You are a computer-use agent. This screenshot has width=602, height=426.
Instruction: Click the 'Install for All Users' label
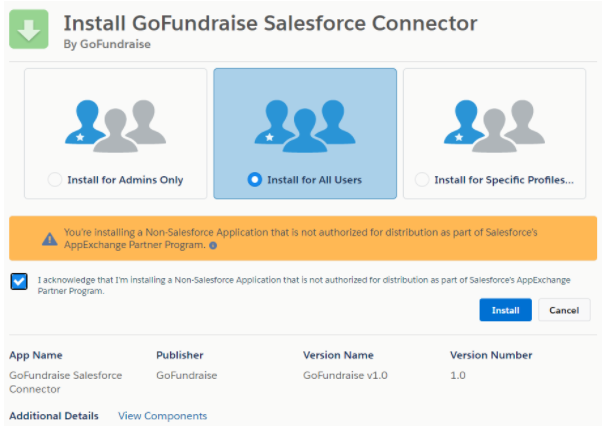click(x=314, y=180)
